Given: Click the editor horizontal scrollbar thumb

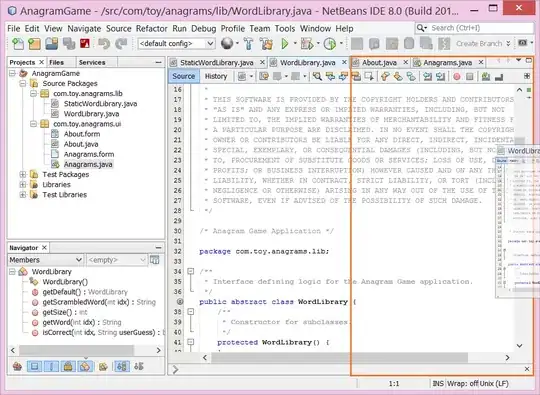Looking at the screenshot, I should click(x=339, y=357).
